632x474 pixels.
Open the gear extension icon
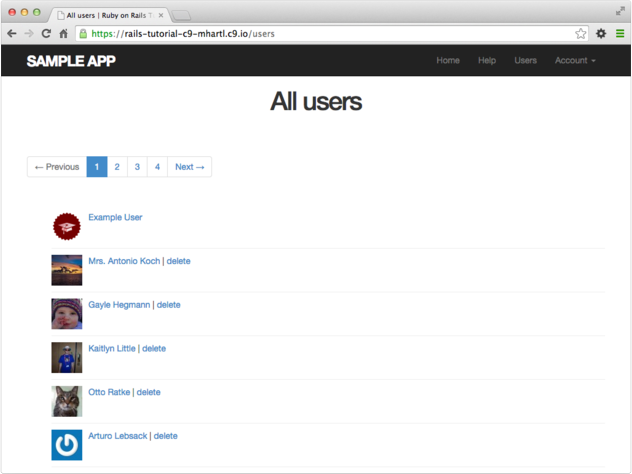[x=601, y=33]
